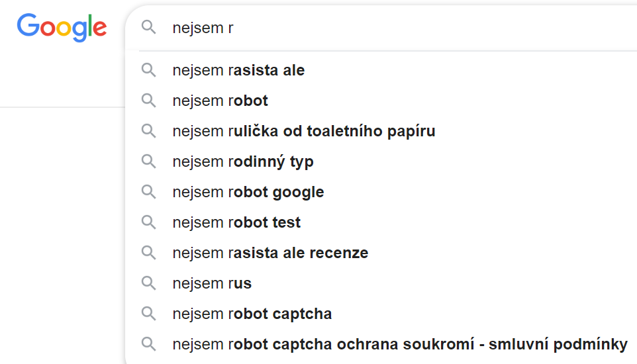This screenshot has height=364, width=637.
Task: Choose the "nejsem rus" suggestion
Action: 212,283
